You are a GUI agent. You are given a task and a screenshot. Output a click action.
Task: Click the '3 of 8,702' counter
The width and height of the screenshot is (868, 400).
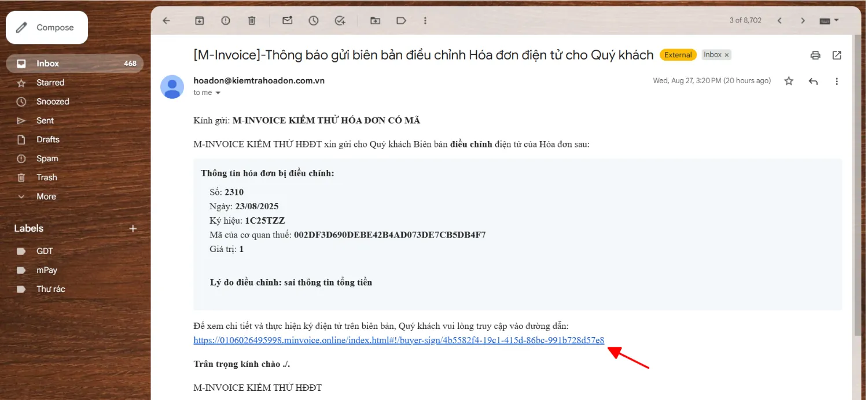(x=745, y=20)
